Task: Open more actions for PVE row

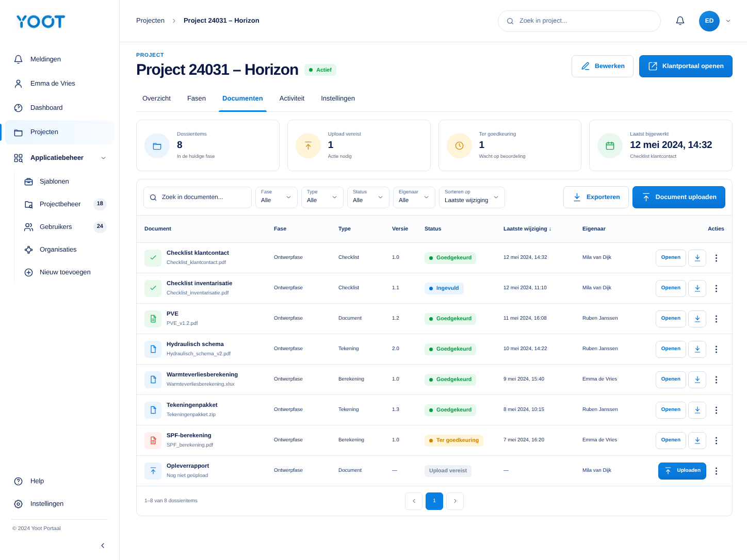Action: click(x=716, y=319)
